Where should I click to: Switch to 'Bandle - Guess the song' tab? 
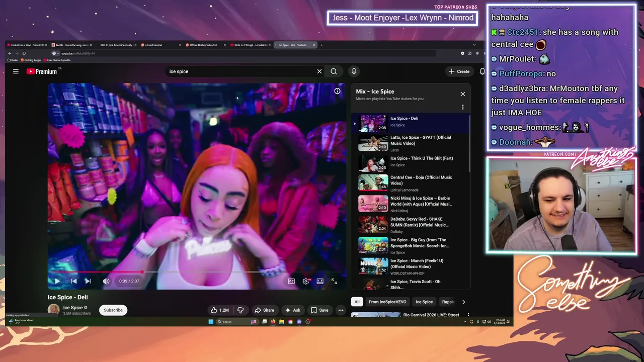70,45
